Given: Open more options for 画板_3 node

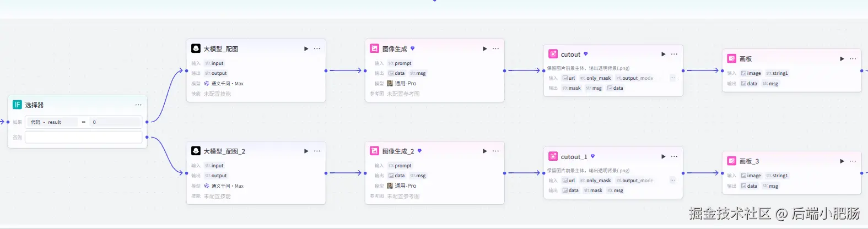Looking at the screenshot, I should click(x=853, y=161).
